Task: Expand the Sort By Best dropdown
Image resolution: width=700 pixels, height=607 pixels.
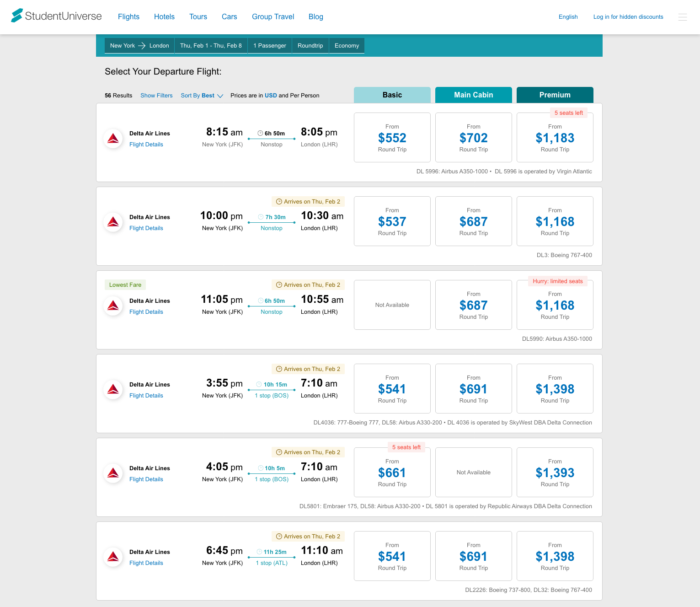Action: 202,96
